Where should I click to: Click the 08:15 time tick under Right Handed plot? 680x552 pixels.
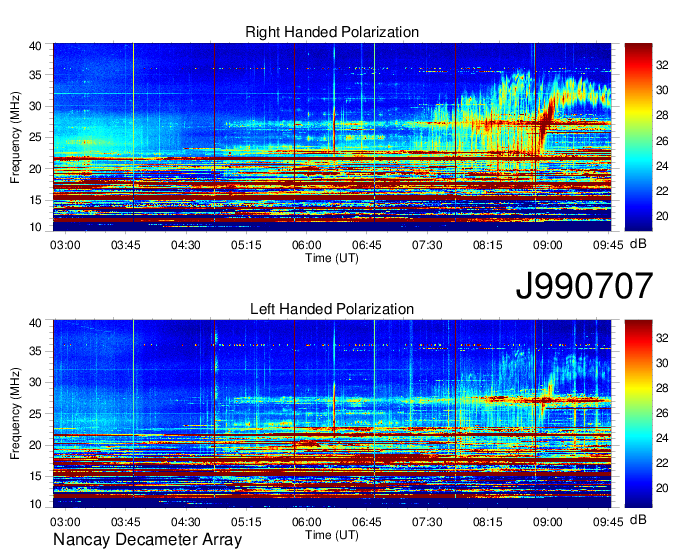point(487,245)
